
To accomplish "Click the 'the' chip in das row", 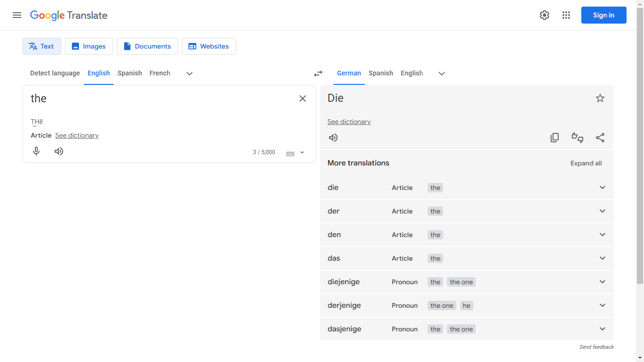I will coord(435,258).
